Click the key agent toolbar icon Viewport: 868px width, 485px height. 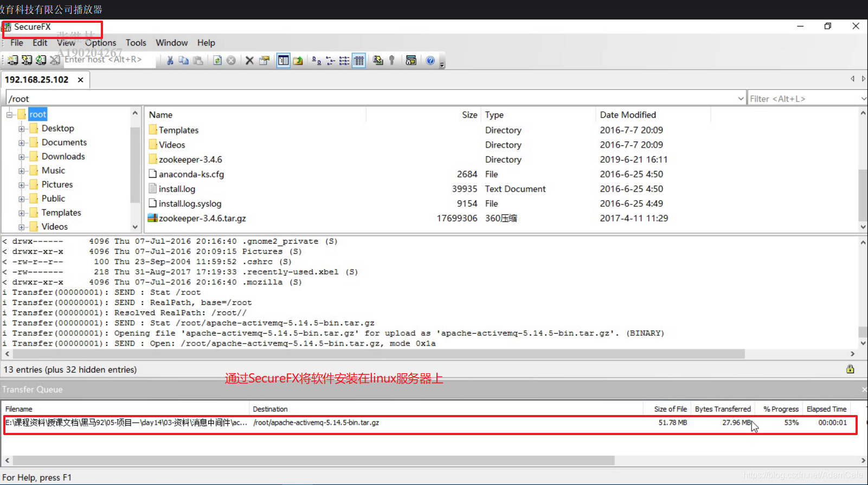391,60
